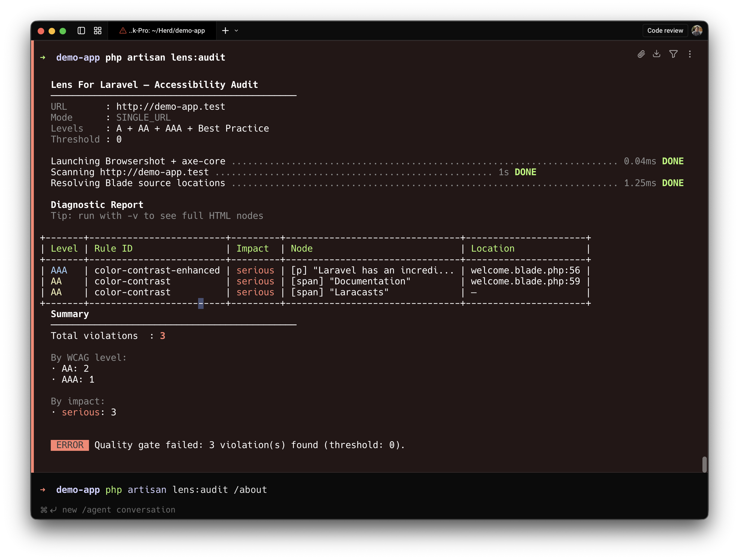The height and width of the screenshot is (560, 739).
Task: Click the warning icon on the tab
Action: [123, 31]
